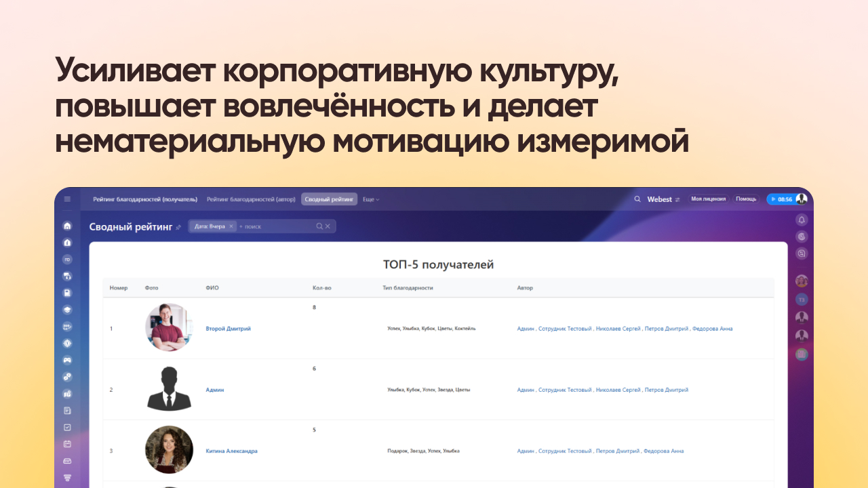Open the messenger chat icon on the right panel
Image resolution: width=868 pixels, height=488 pixels.
coord(802,253)
